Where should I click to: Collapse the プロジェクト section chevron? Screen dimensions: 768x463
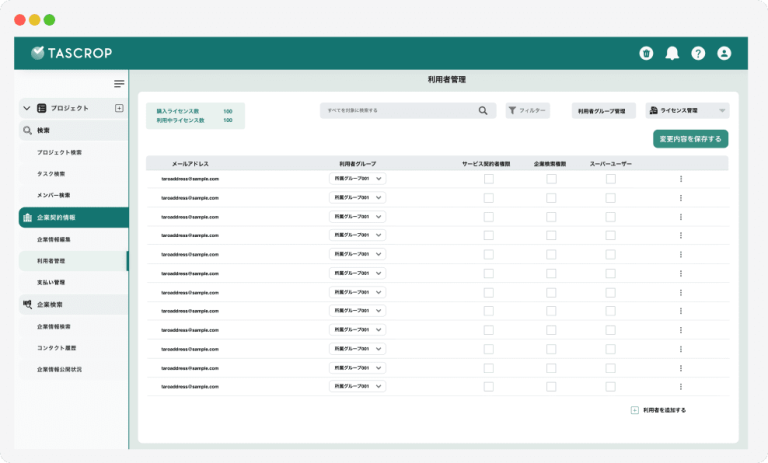27,108
